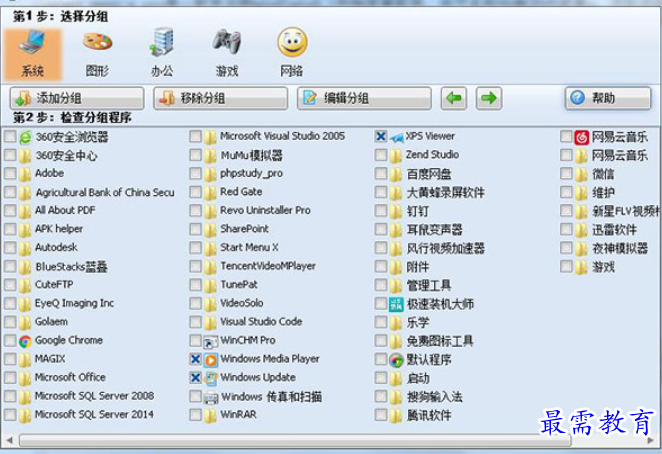Select the 管理工具 entry
662x454 pixels.
[429, 286]
